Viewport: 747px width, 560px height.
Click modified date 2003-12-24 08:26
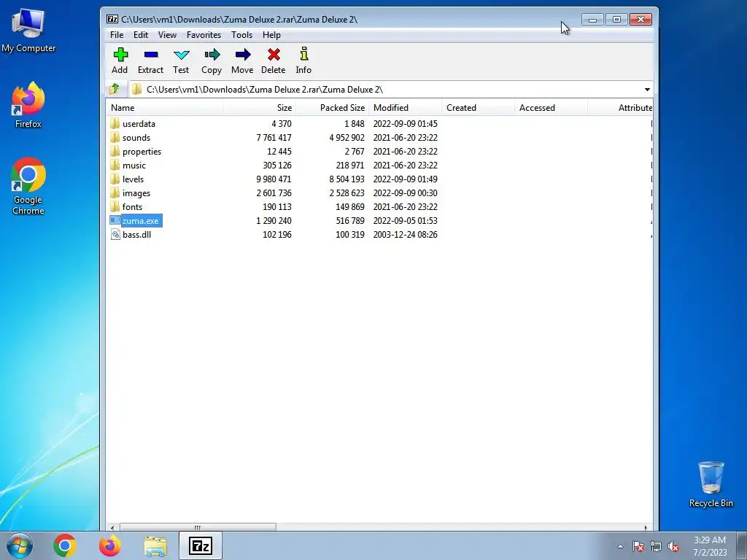tap(406, 234)
